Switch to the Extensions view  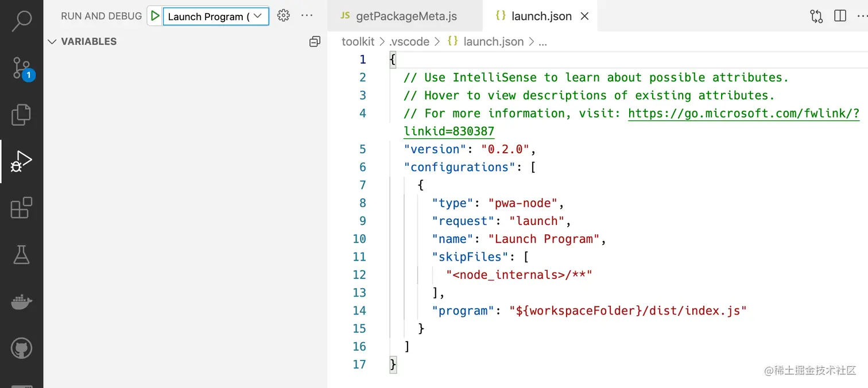click(x=21, y=208)
